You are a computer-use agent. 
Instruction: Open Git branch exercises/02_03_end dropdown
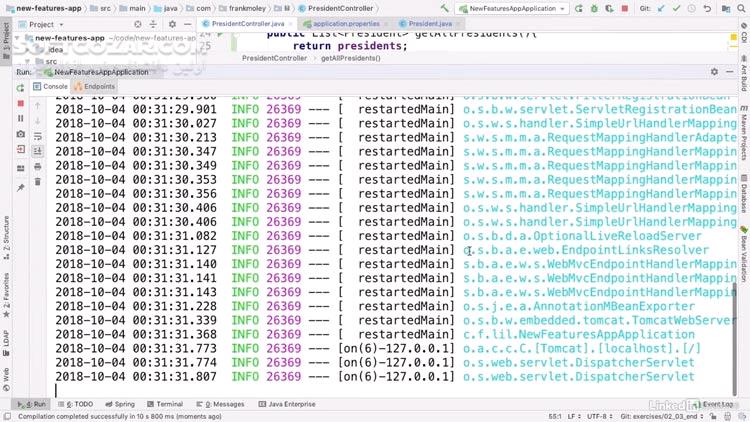[x=662, y=417]
